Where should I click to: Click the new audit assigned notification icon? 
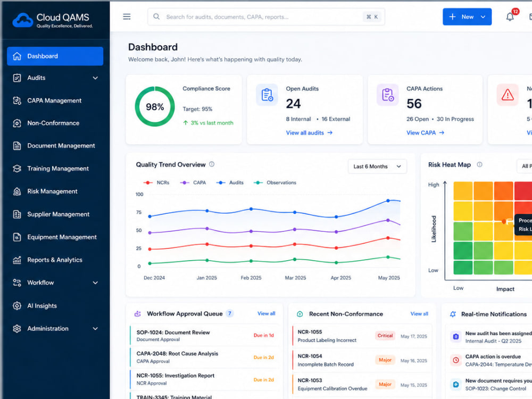pyautogui.click(x=456, y=337)
